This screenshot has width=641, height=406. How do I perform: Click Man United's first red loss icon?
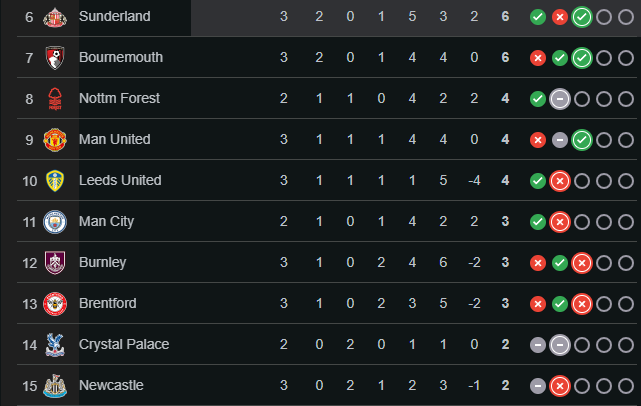pos(538,140)
